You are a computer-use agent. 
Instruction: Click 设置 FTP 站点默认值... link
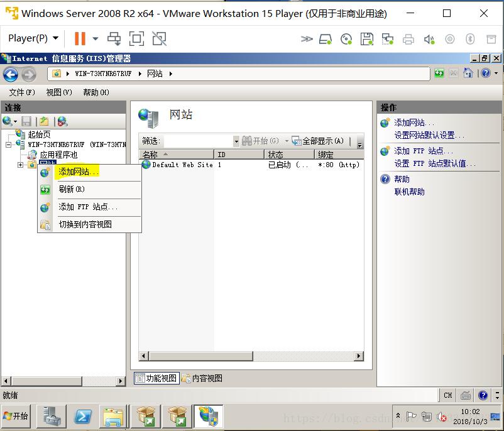point(435,163)
